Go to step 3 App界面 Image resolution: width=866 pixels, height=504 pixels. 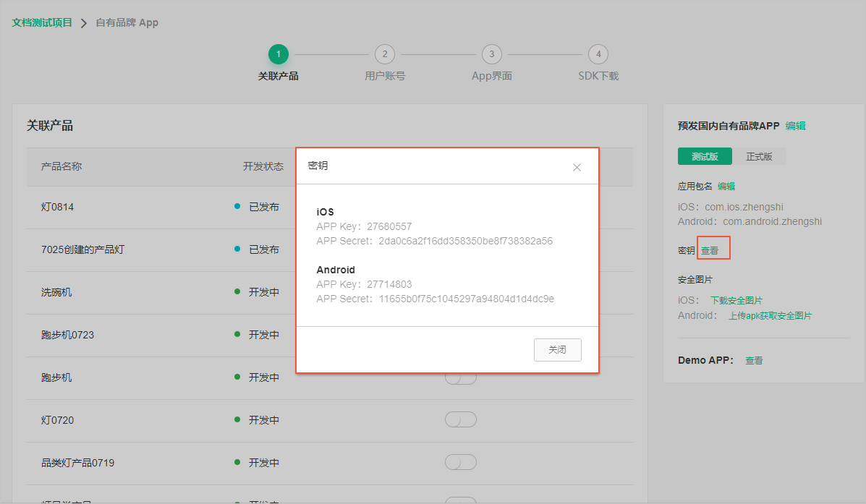pos(491,54)
